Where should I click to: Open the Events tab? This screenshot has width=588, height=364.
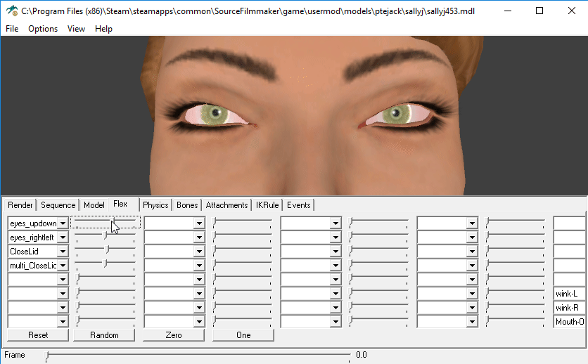tap(298, 205)
